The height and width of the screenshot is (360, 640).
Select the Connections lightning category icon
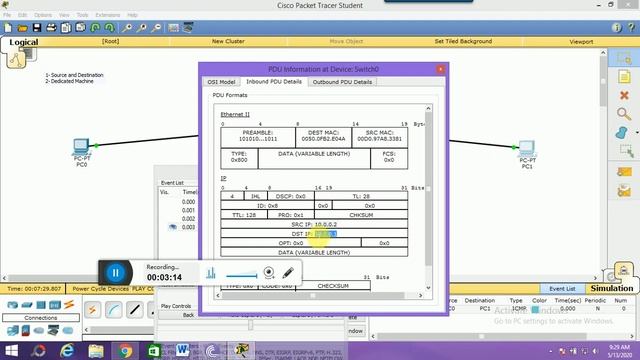(x=69, y=304)
